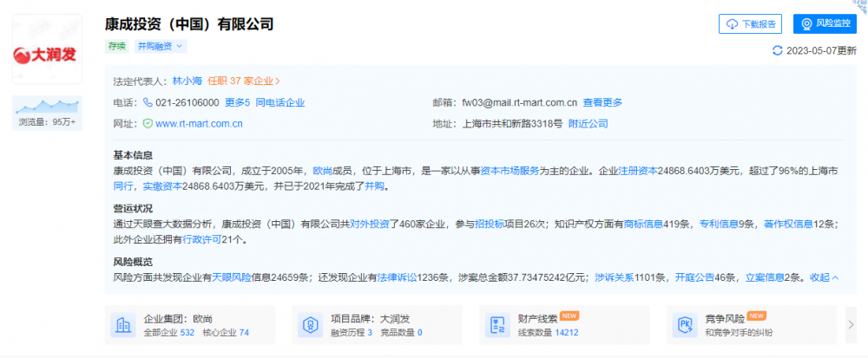Click the 竞争风险 PK icon

(685, 325)
